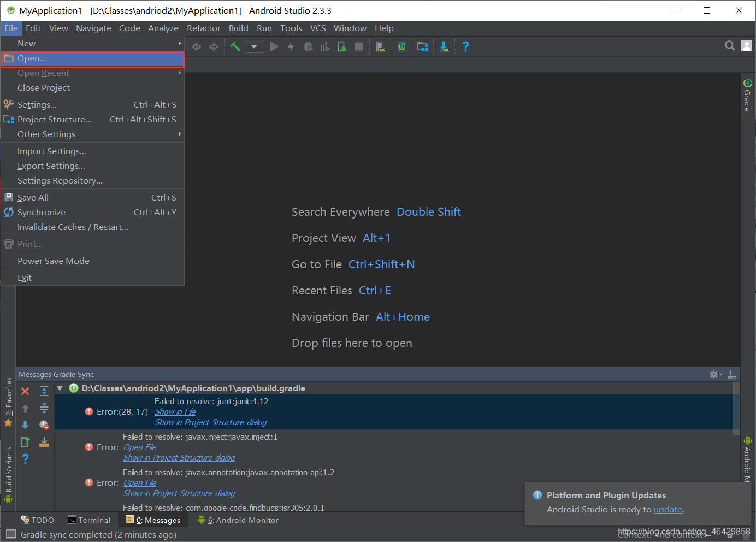756x542 pixels.
Task: Open the TODO tool window tab
Action: click(x=38, y=520)
